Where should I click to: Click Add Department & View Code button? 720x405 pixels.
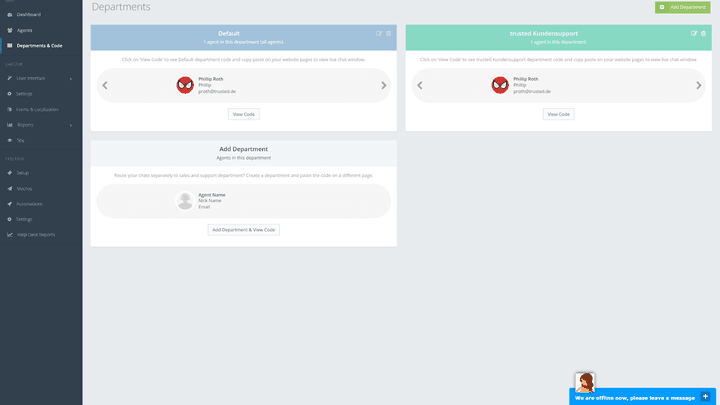click(243, 230)
